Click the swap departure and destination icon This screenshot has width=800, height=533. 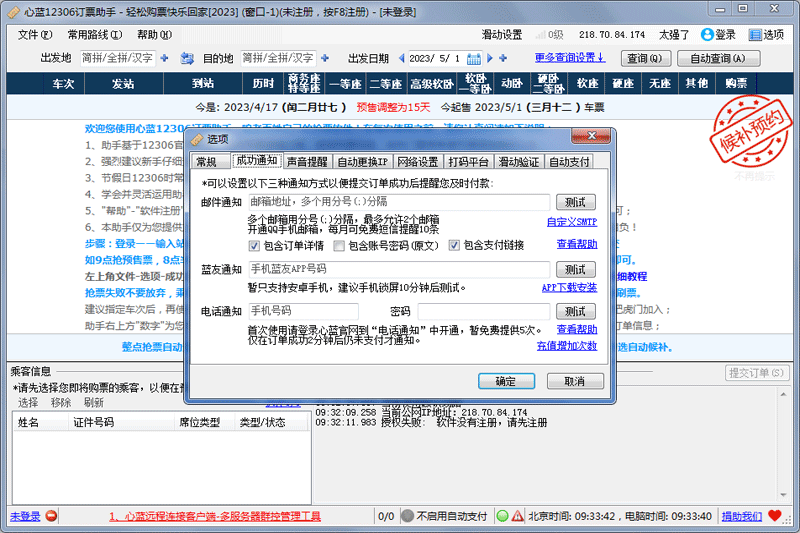coord(186,58)
